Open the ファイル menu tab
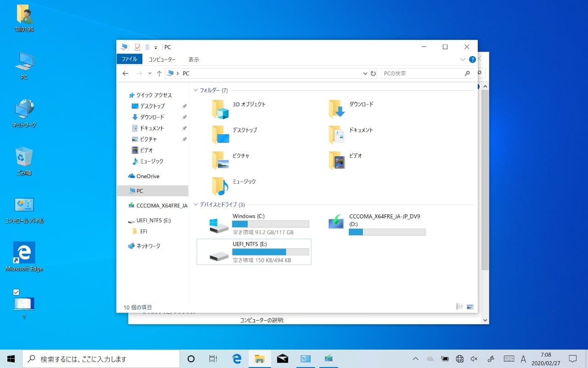 pyautogui.click(x=129, y=59)
